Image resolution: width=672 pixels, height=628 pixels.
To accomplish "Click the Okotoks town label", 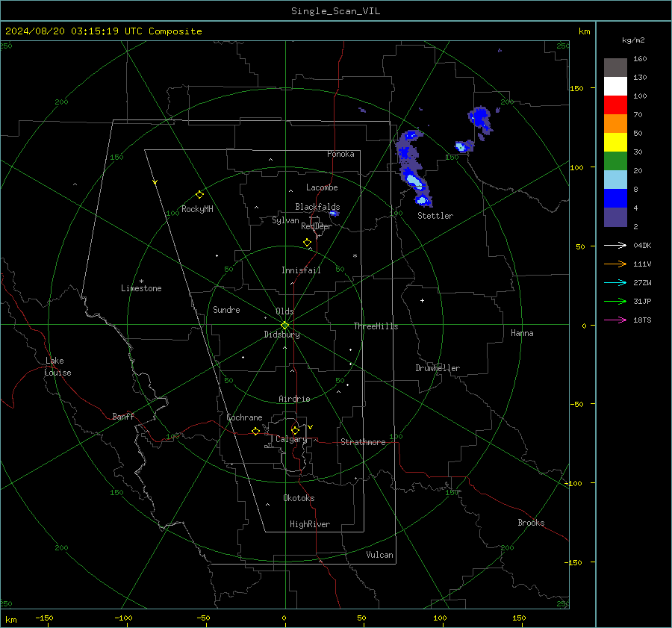I will pos(299,498).
